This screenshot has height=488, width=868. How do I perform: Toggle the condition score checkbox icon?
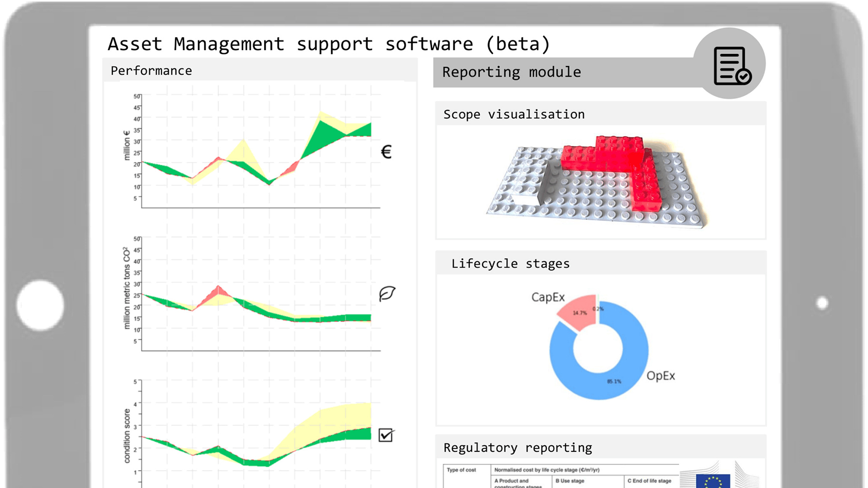[386, 435]
